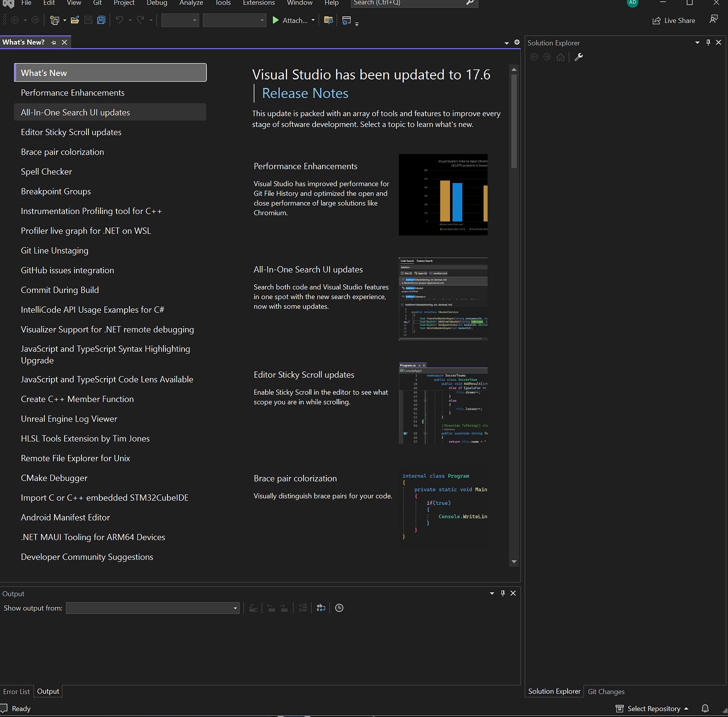Open the Release Notes link
Image resolution: width=728 pixels, height=717 pixels.
[x=305, y=93]
